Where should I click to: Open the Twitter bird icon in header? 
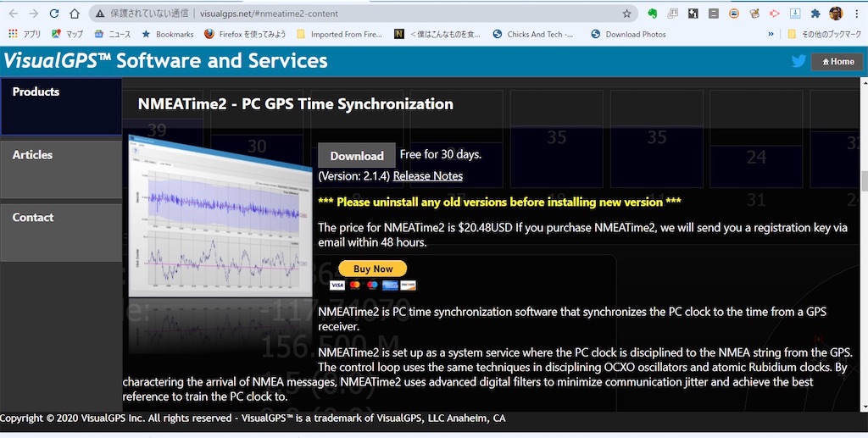798,61
